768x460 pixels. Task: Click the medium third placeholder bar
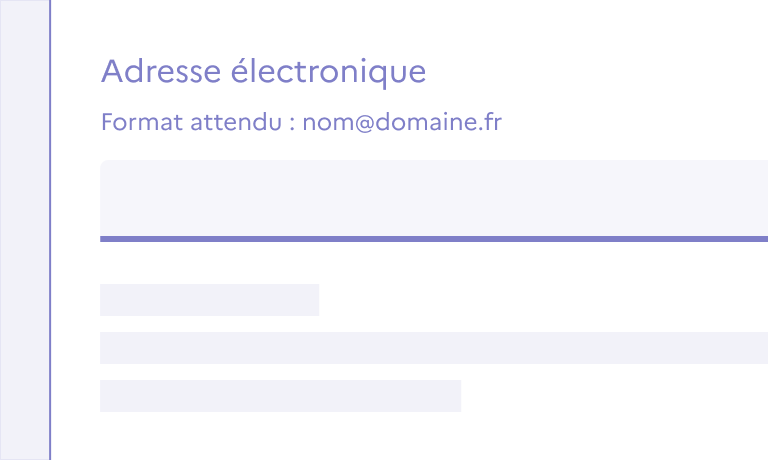click(280, 396)
